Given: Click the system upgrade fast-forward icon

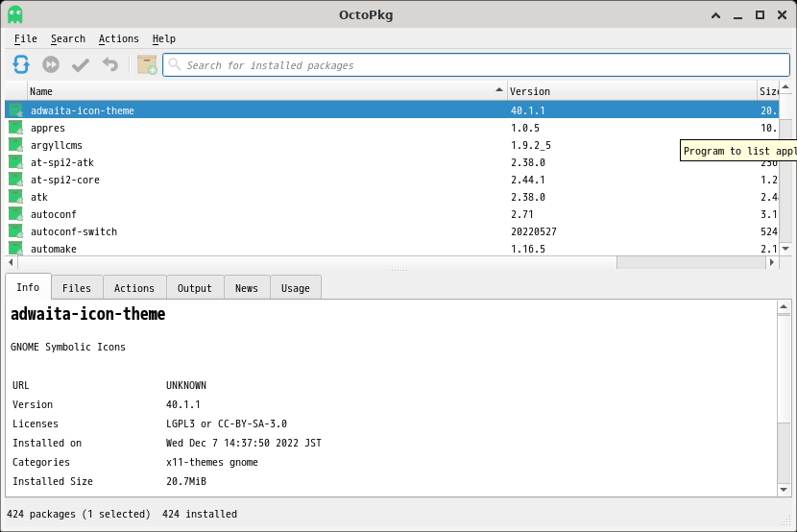Looking at the screenshot, I should (x=51, y=64).
